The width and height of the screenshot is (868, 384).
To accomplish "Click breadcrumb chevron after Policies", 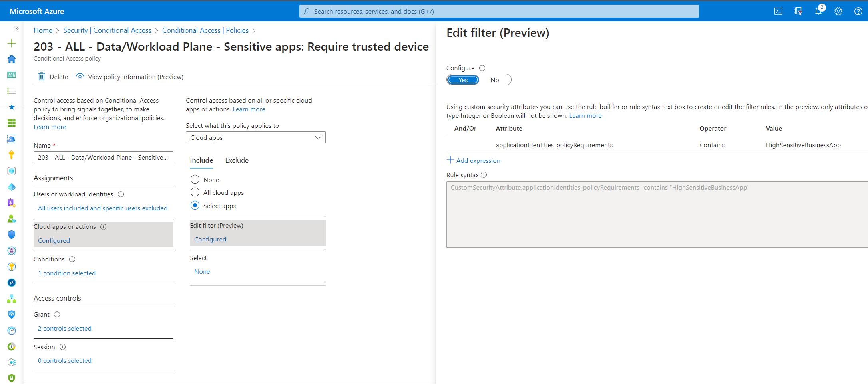I will (254, 31).
